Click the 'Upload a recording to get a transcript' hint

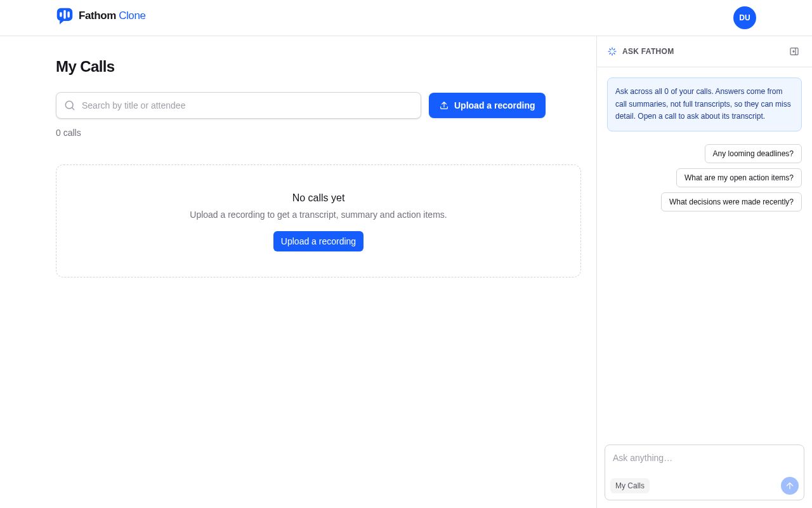[x=318, y=215]
